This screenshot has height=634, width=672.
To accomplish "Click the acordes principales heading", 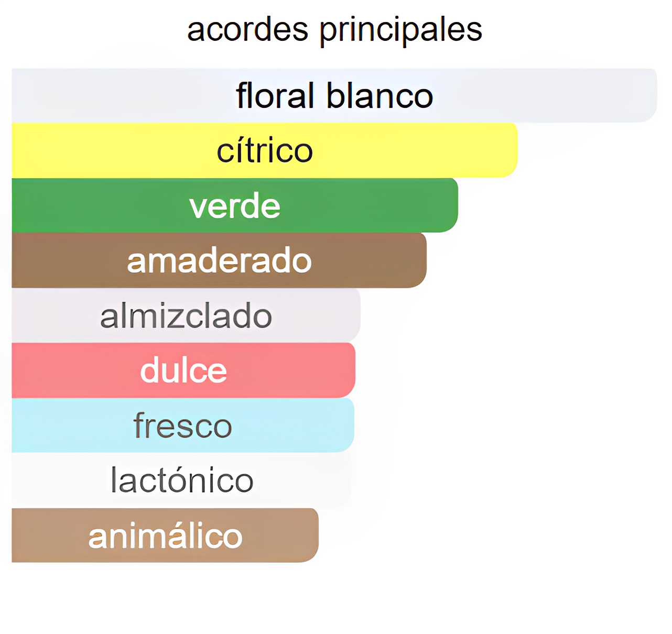I will pyautogui.click(x=334, y=29).
